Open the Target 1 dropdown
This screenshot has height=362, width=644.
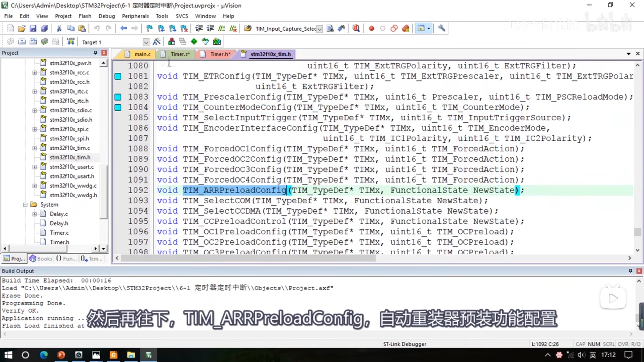(x=146, y=42)
